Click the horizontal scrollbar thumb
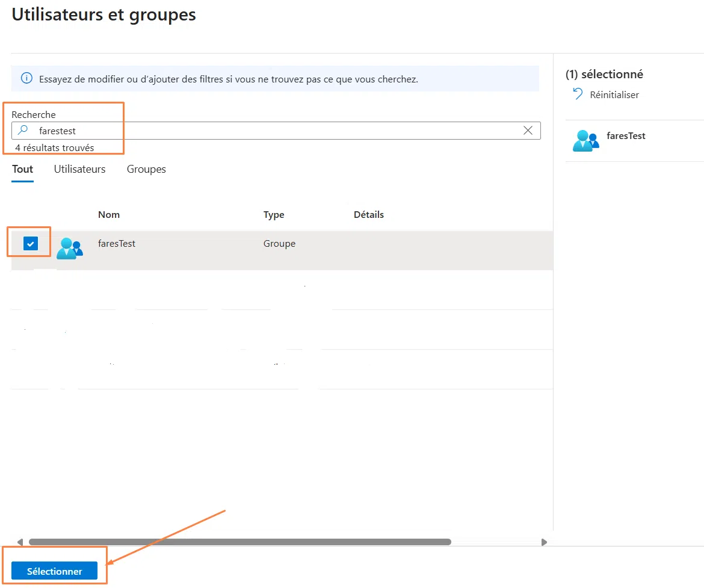 (241, 542)
